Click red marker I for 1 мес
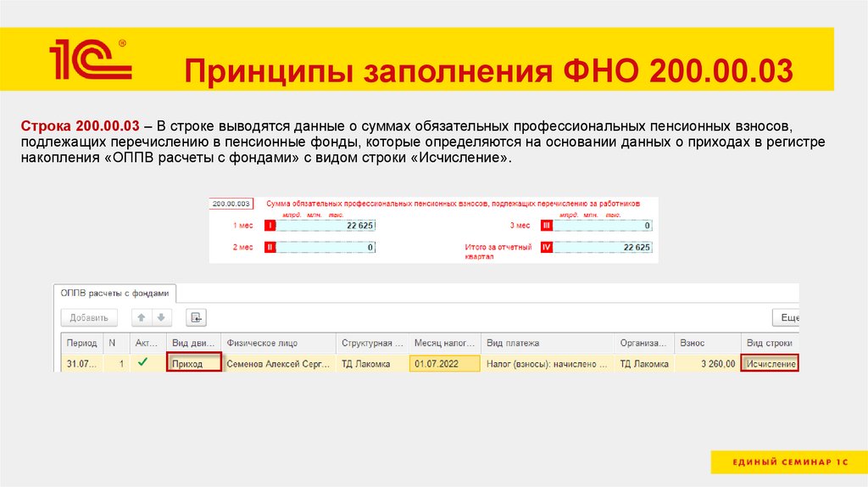 (270, 226)
